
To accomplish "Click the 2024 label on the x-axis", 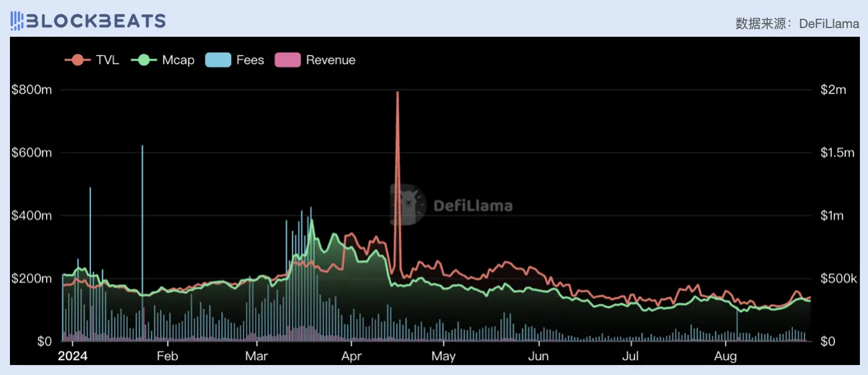I will pyautogui.click(x=72, y=356).
